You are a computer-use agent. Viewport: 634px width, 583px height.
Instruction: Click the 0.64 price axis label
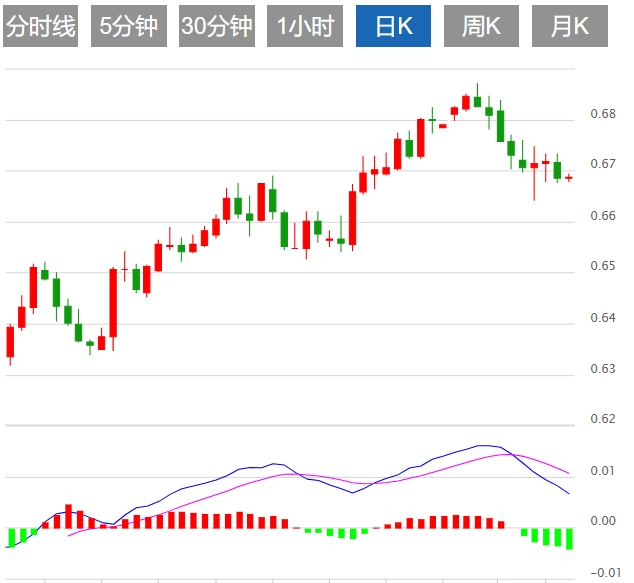coord(603,317)
